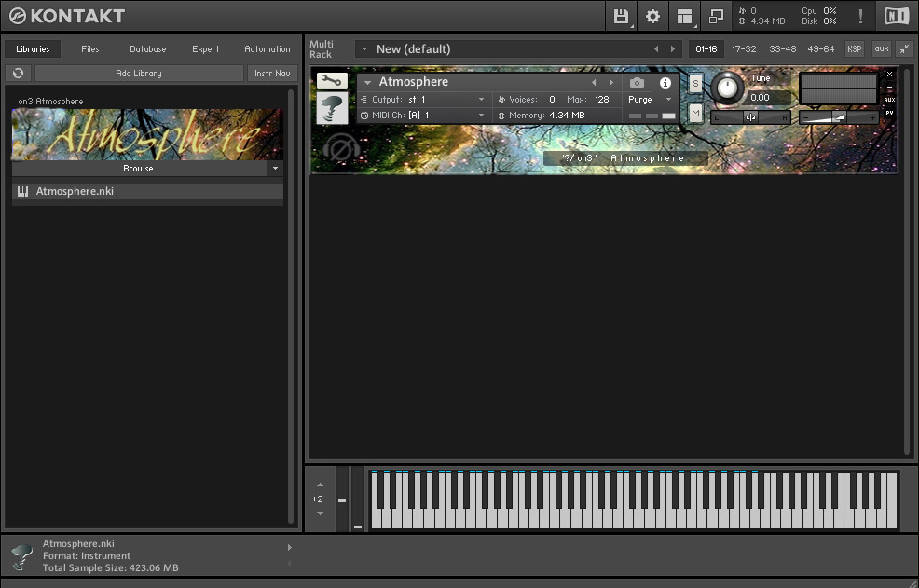Select Atmosphere.nki in the library list
Viewport: 919px width, 588px height.
pyautogui.click(x=147, y=191)
